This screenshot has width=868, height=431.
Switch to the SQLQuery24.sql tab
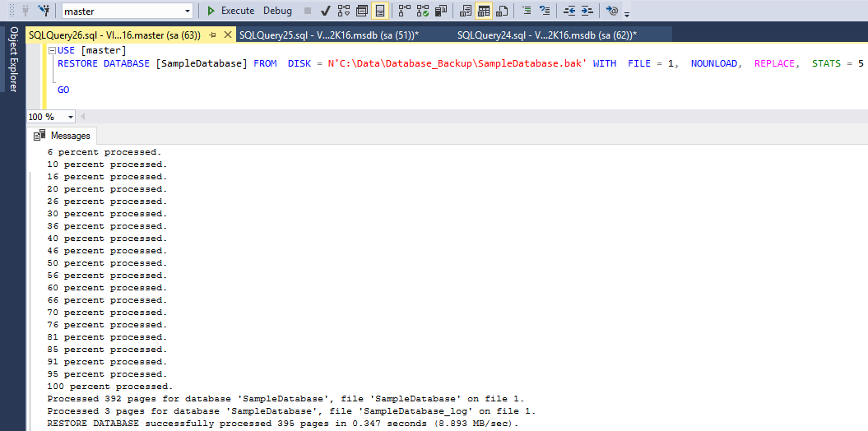(547, 35)
